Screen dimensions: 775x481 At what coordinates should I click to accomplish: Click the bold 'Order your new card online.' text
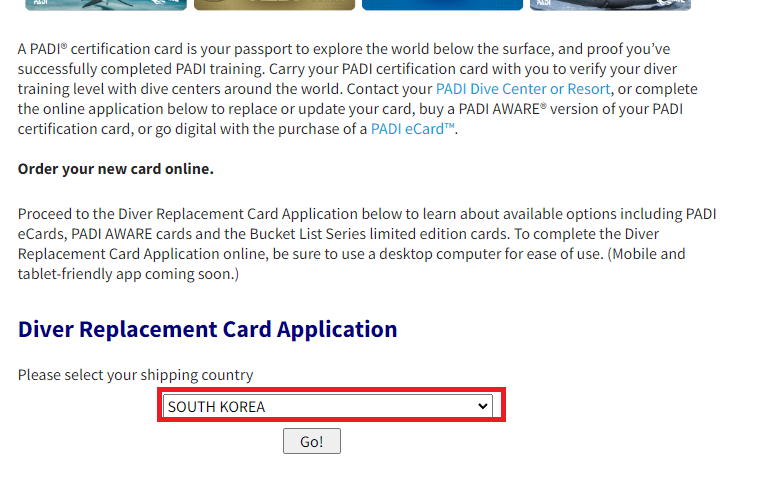coord(116,169)
